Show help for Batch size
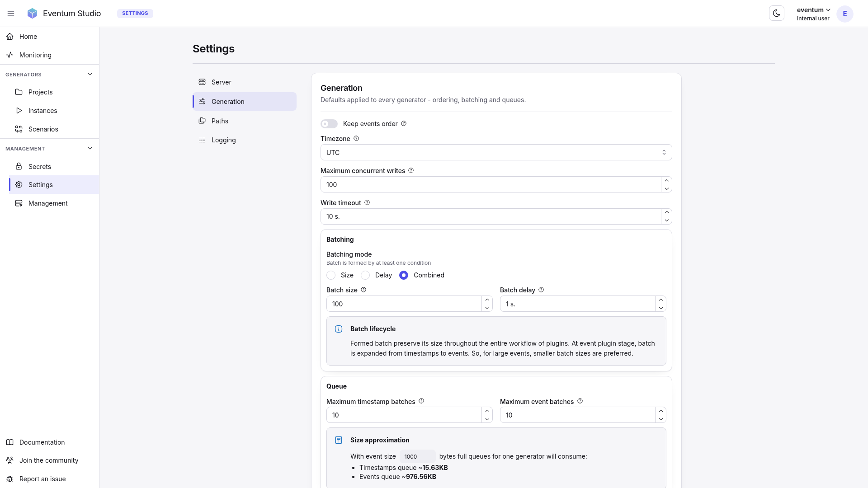The image size is (868, 488). tap(363, 290)
